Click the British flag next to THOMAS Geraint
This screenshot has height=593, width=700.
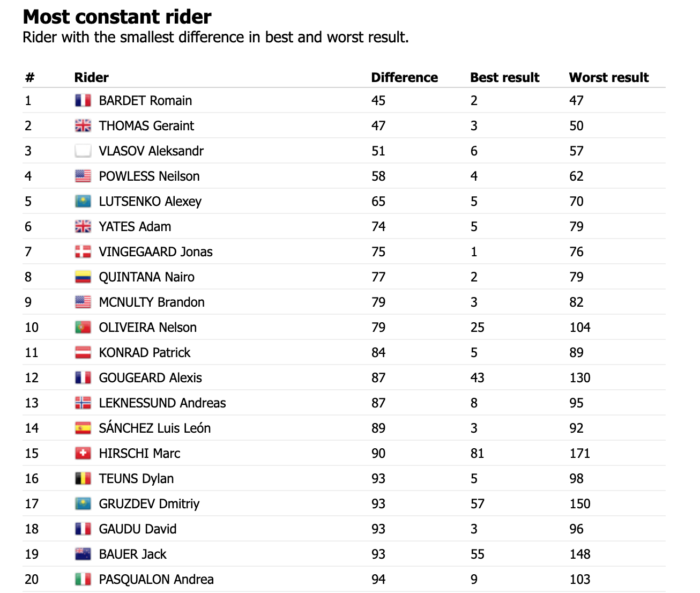click(83, 125)
